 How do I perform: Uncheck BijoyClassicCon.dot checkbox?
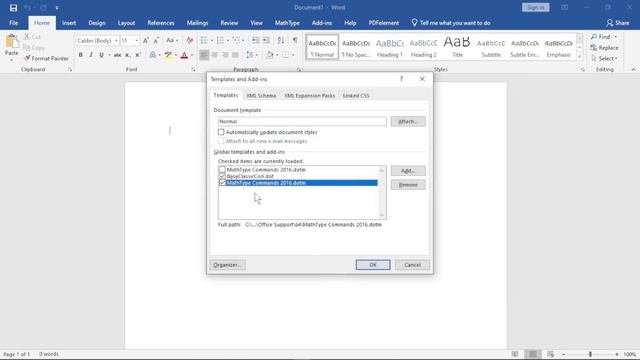point(222,176)
